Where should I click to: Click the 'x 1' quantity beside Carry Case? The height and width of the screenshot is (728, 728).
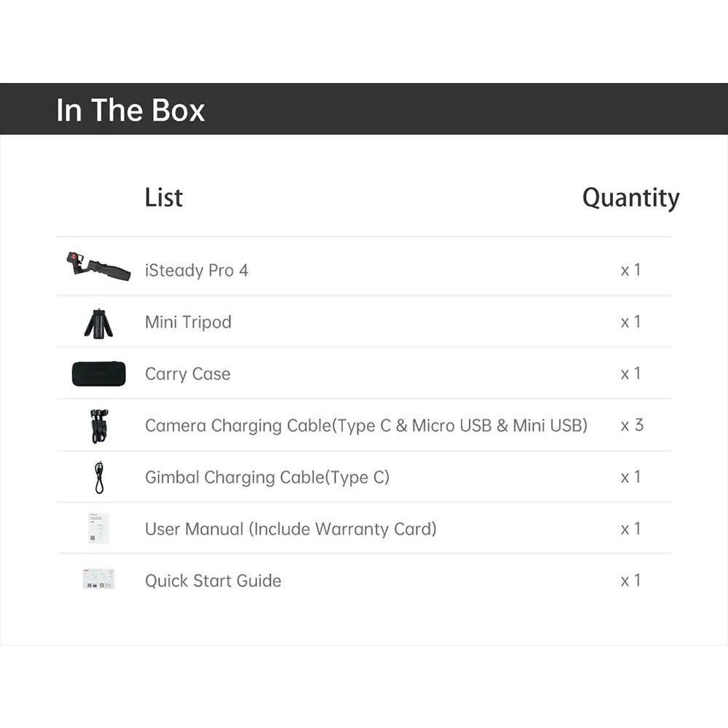click(x=630, y=373)
